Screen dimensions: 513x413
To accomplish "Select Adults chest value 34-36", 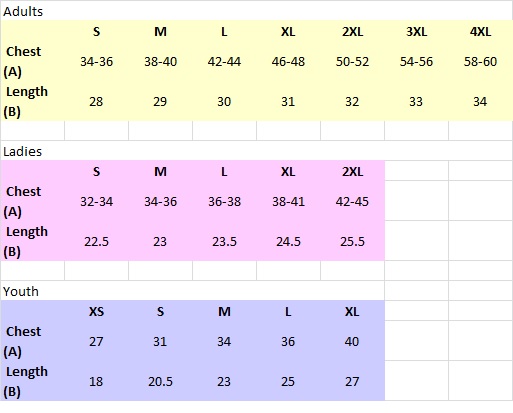I will (x=96, y=62).
